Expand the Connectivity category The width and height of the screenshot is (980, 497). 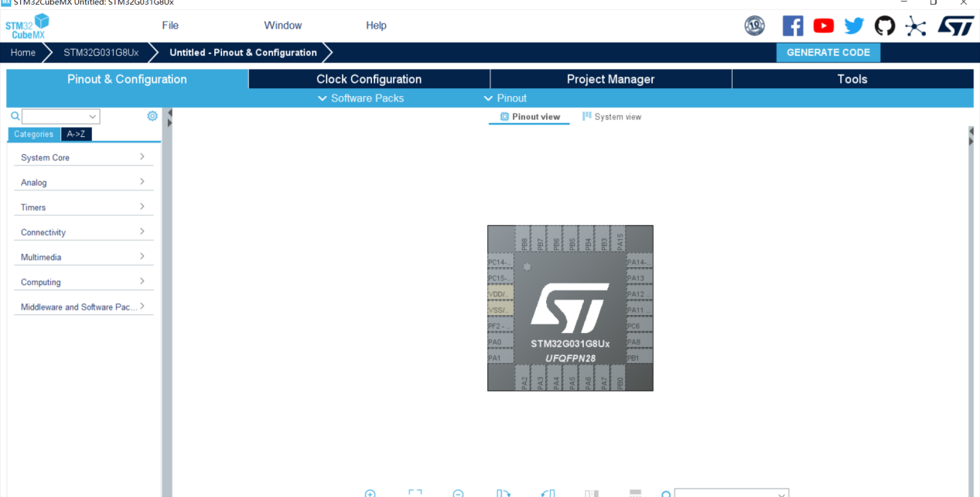point(83,232)
